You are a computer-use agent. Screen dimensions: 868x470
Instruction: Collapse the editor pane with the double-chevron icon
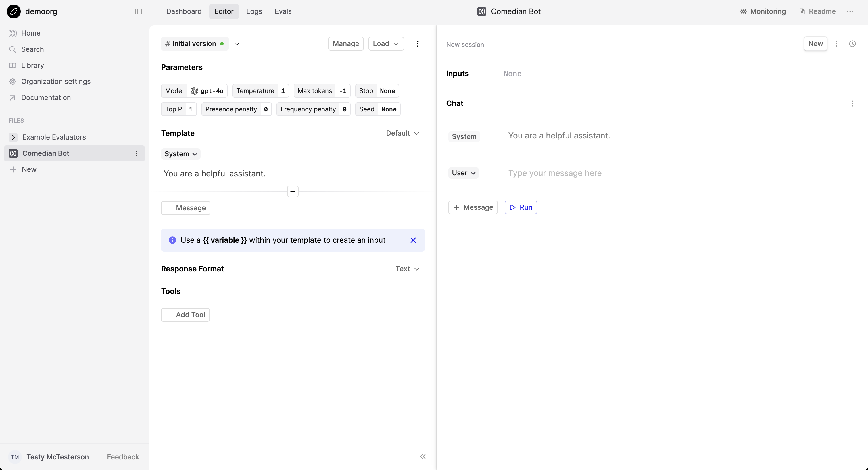point(423,456)
